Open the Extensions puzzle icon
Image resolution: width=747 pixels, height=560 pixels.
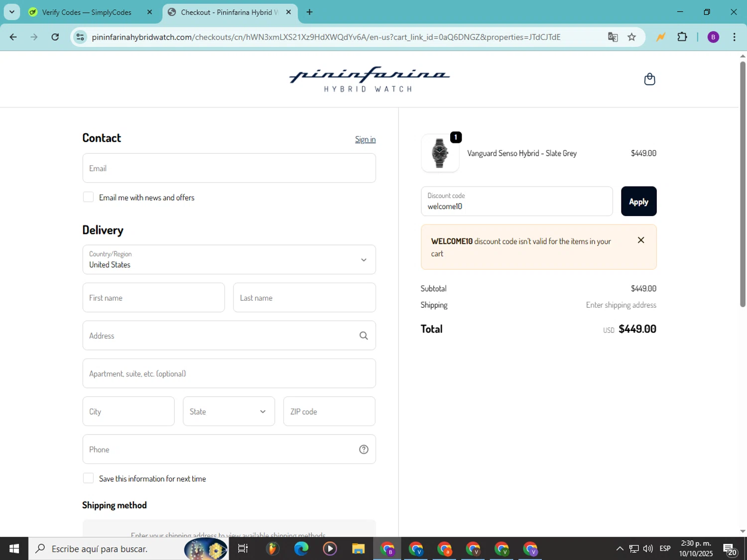[x=682, y=37]
